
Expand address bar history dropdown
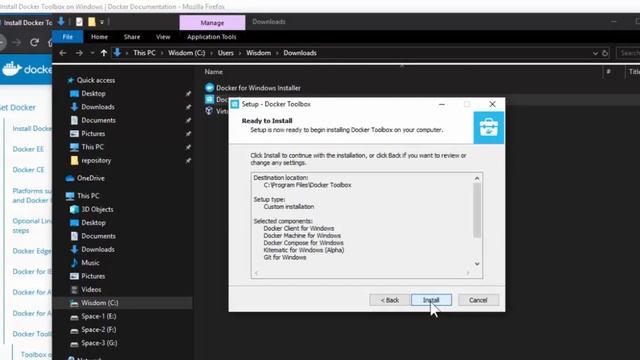point(595,53)
